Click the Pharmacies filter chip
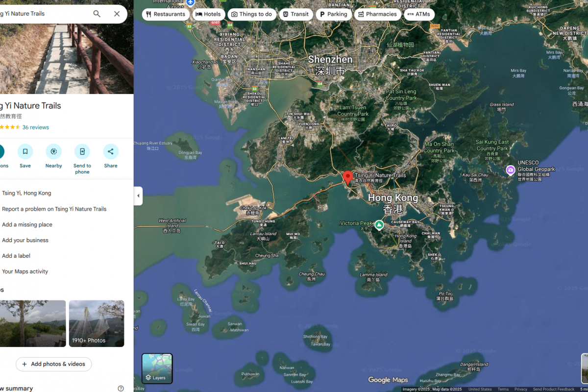The image size is (588, 392). point(377,14)
